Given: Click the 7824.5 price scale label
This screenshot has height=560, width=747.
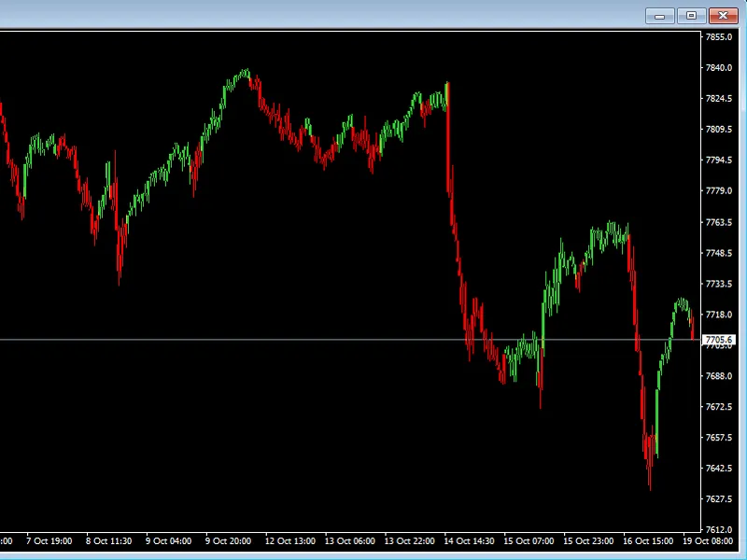Looking at the screenshot, I should 718,99.
